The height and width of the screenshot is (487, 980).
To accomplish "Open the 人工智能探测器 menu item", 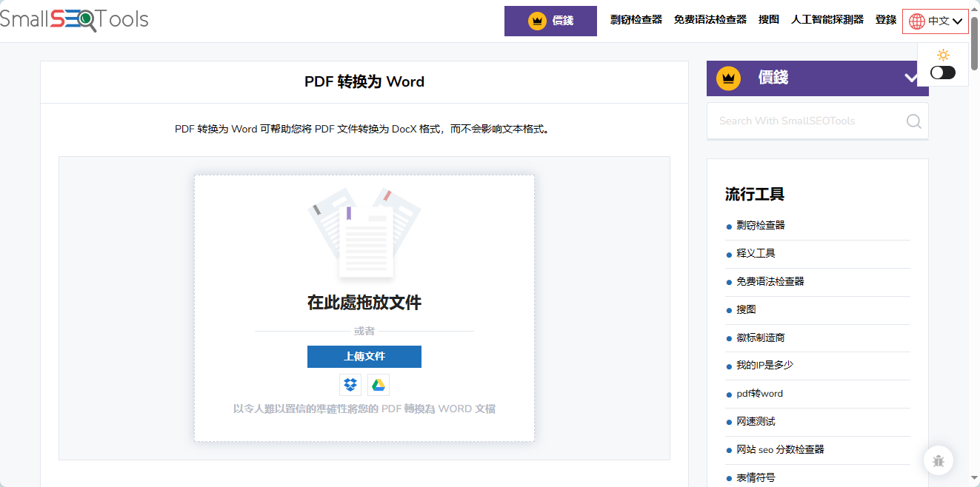I will 827,20.
